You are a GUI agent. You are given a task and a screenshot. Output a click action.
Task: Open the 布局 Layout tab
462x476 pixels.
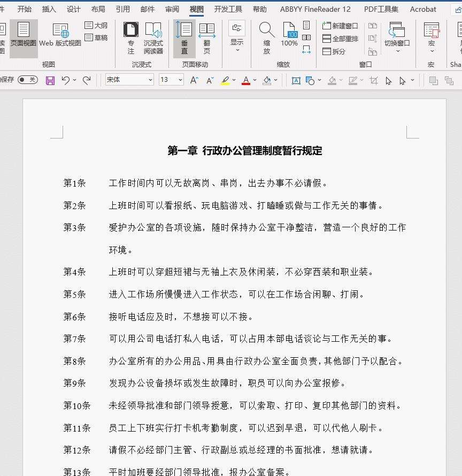(98, 9)
